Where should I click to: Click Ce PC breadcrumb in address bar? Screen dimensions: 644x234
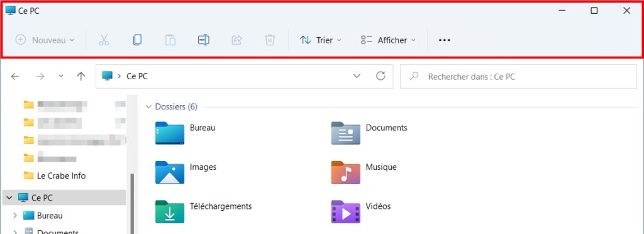[137, 76]
